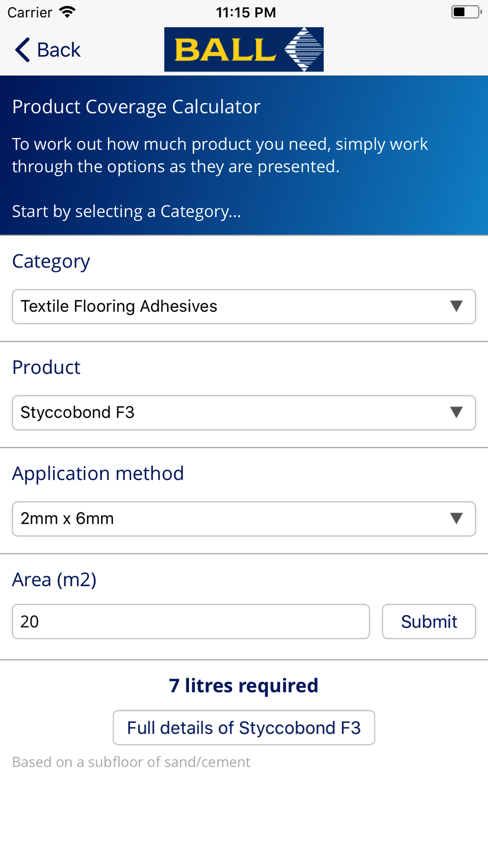The height and width of the screenshot is (868, 488).
Task: Tap the Product Coverage Calculator heading
Action: [136, 107]
